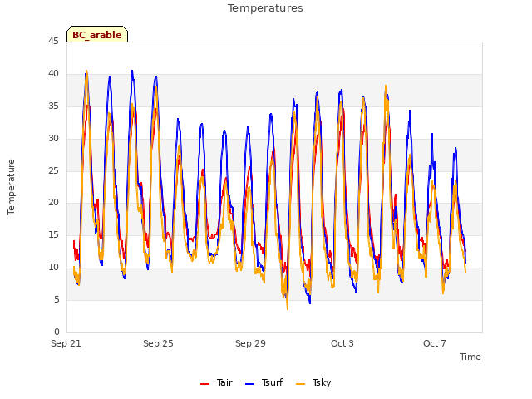Click the Sep 29 x-axis label

250,343
